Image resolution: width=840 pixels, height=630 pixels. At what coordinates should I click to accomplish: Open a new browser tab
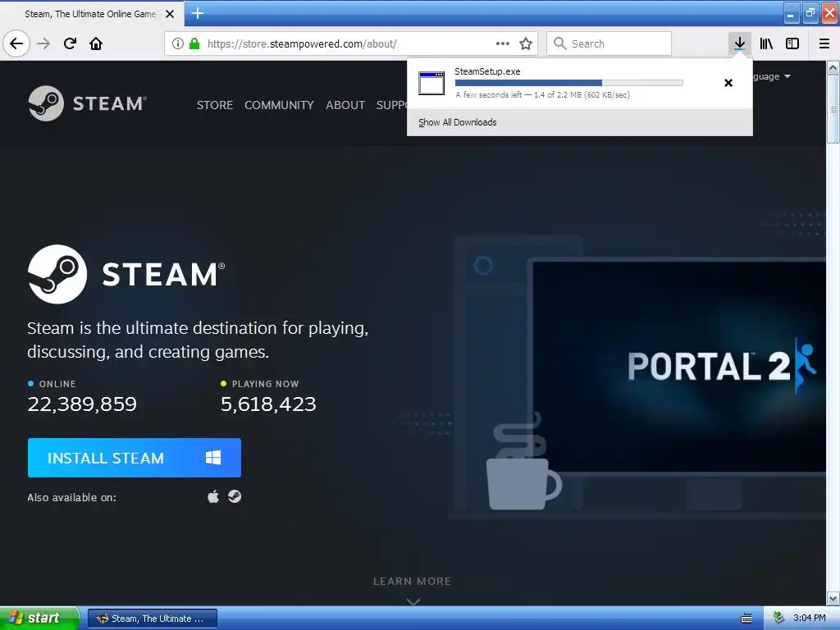198,13
